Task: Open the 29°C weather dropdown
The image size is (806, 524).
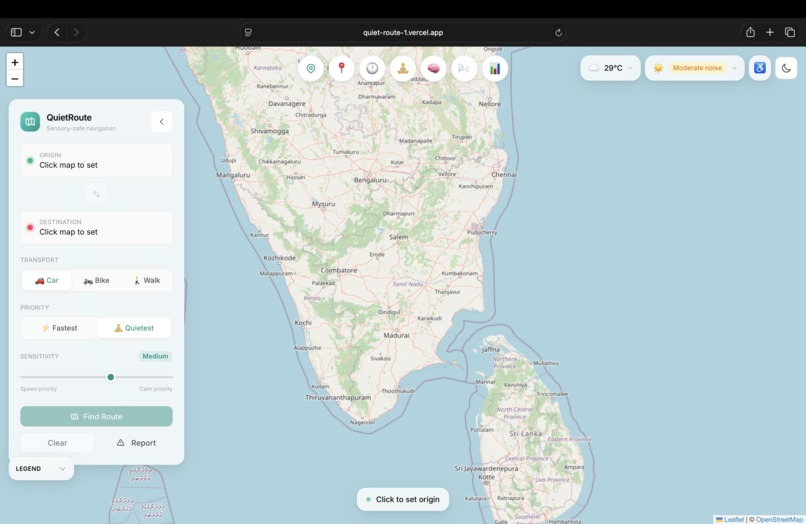Action: tap(611, 68)
